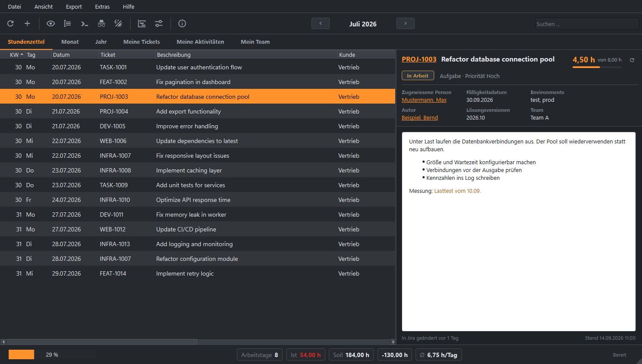Image resolution: width=642 pixels, height=364 pixels.
Task: Click the 4,50 h hours progress bar
Action: [597, 67]
